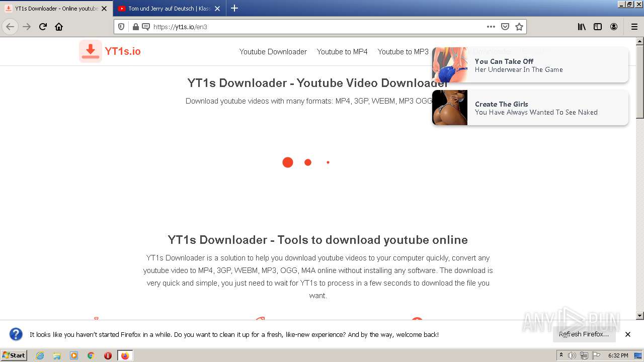644x362 pixels.
Task: Close the YT1s Downloader tab
Action: 104,9
